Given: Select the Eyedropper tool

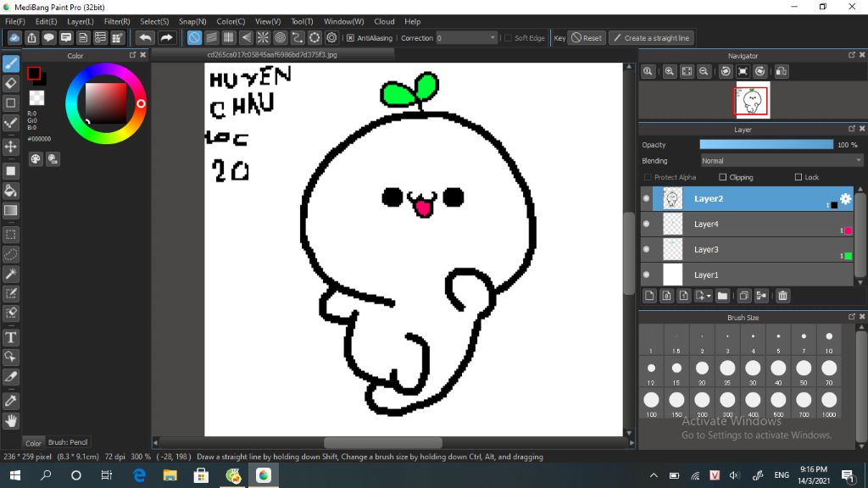Looking at the screenshot, I should coord(10,401).
